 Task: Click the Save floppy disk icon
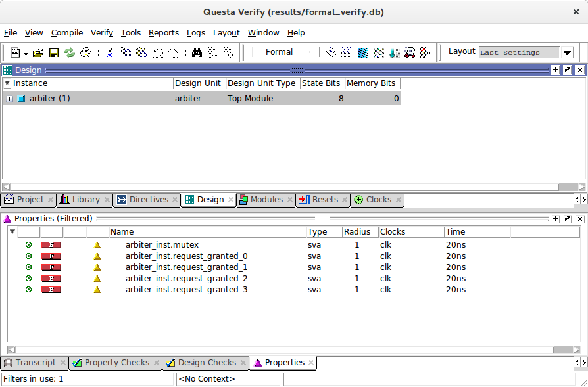54,53
